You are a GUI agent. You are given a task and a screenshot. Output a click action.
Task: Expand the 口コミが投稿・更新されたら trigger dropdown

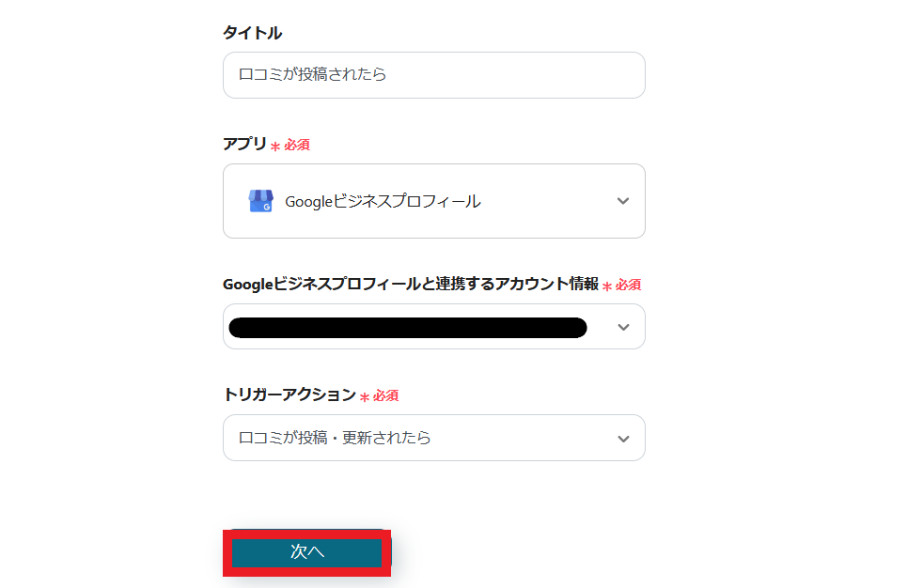click(x=432, y=439)
